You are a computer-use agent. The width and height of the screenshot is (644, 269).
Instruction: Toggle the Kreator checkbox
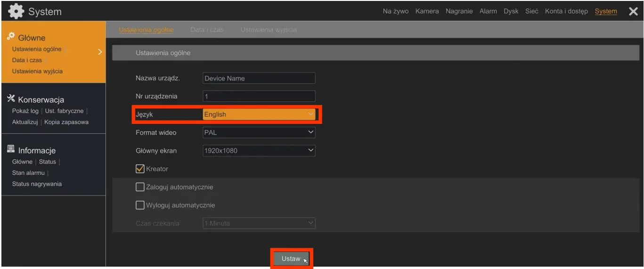140,169
